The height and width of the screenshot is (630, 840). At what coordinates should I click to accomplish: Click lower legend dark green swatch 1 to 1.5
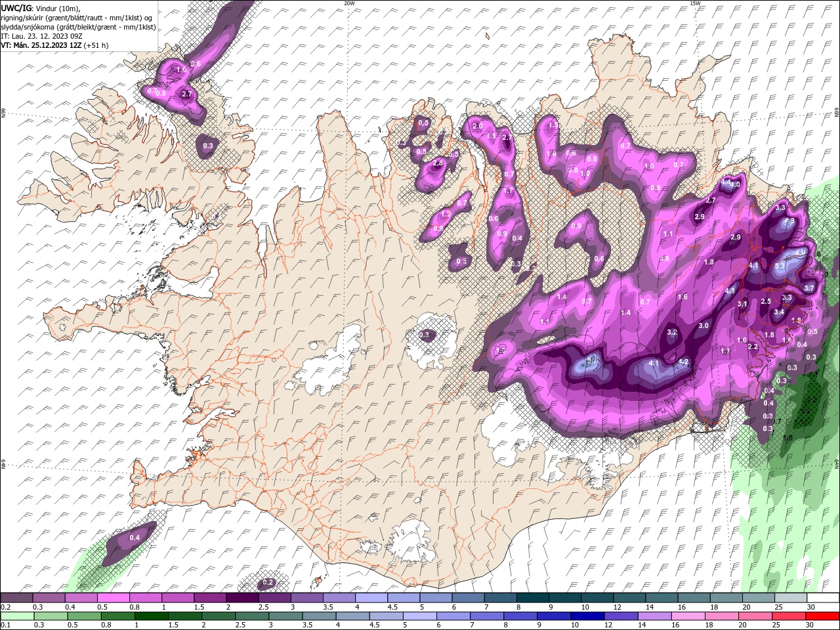pyautogui.click(x=150, y=616)
